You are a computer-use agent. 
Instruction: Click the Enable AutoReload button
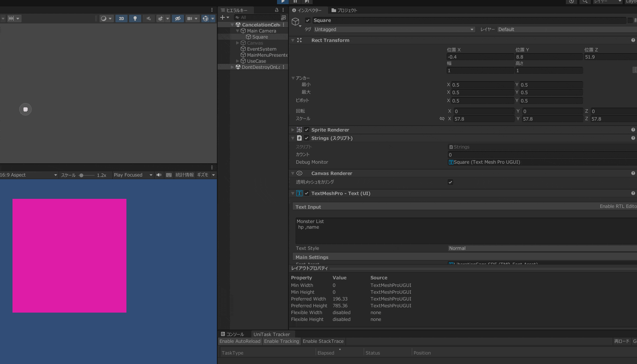tap(240, 341)
